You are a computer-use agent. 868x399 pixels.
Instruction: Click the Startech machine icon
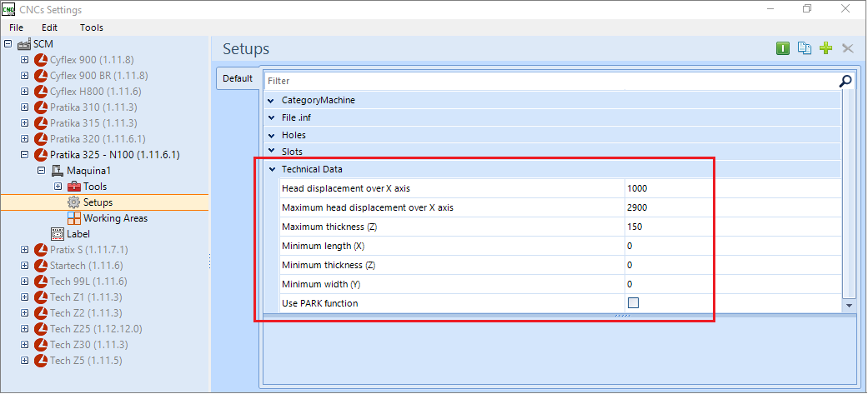41,266
